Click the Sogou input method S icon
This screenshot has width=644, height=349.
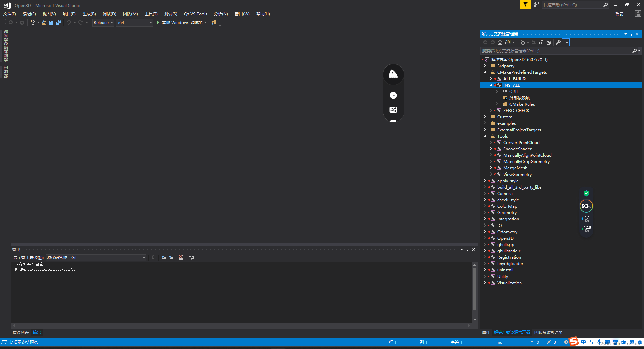(x=574, y=342)
